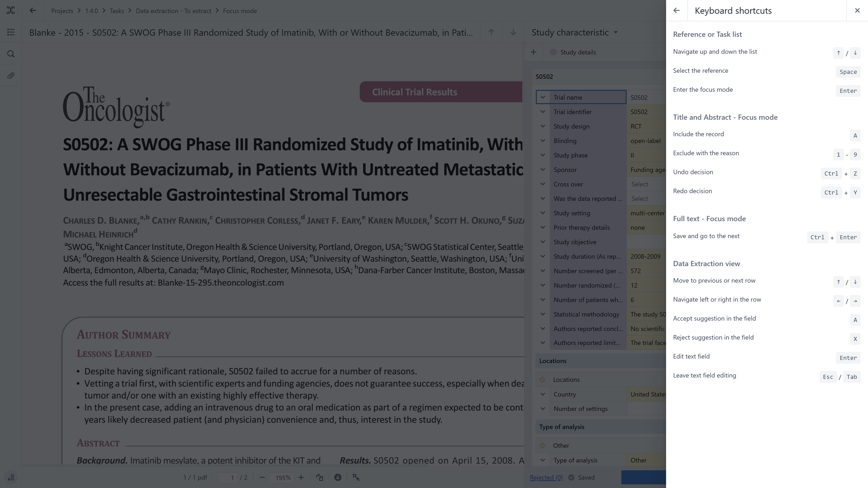Select the Study details radio button
The height and width of the screenshot is (488, 868).
[553, 52]
